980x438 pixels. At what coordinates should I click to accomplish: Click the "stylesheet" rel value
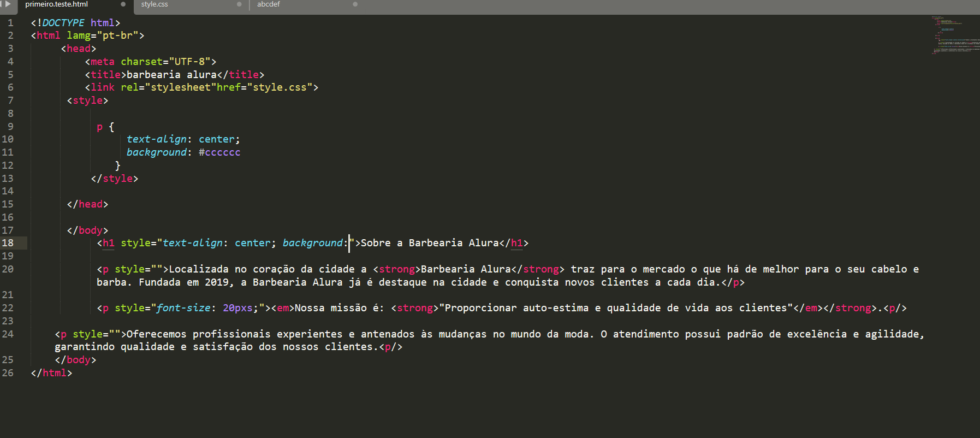(x=181, y=87)
